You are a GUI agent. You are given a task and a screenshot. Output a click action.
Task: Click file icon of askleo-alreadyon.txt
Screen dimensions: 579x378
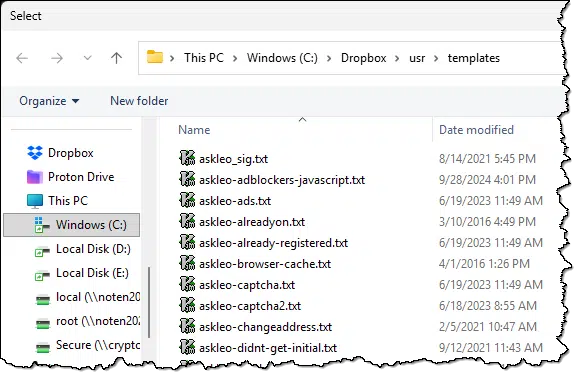[187, 221]
